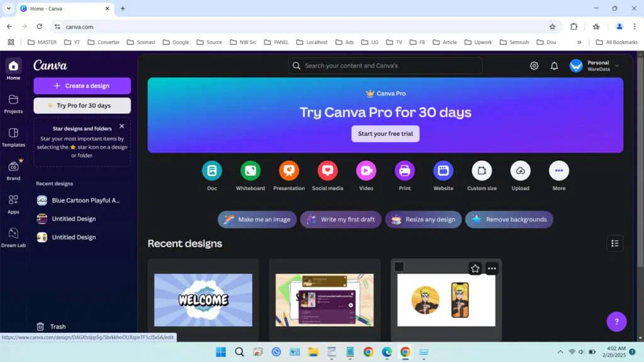Click the notifications bell icon
This screenshot has height=362, width=644.
pos(554,65)
